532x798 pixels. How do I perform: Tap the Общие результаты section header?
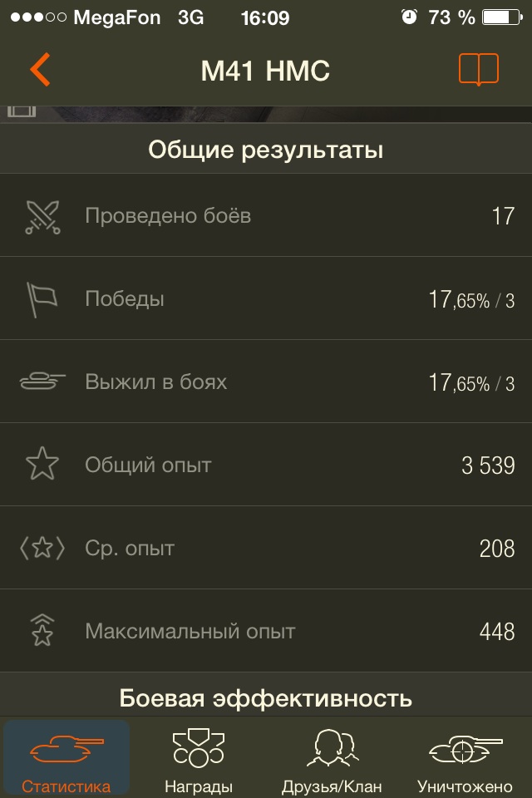266,150
